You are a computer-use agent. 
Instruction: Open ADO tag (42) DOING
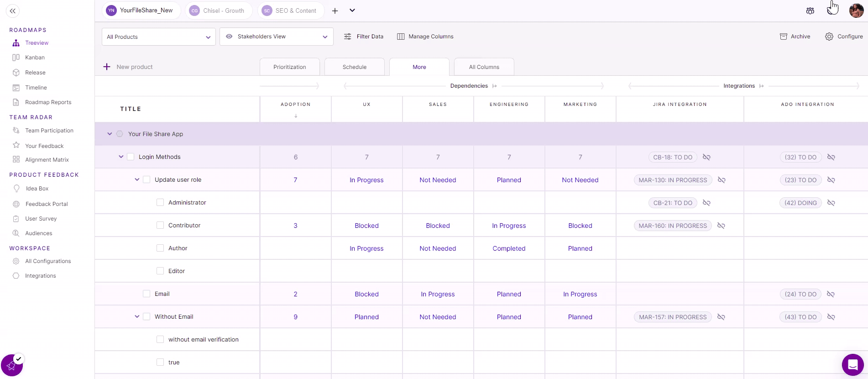coord(800,203)
